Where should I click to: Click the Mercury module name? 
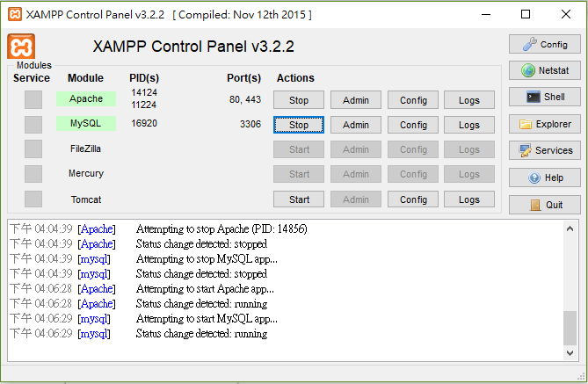point(86,174)
